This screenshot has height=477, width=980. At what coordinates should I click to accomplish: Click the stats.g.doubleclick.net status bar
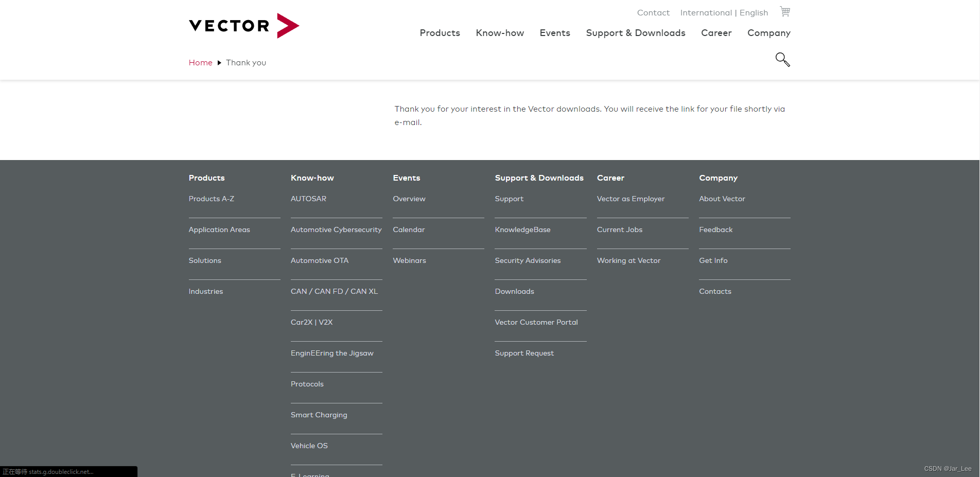tap(68, 472)
